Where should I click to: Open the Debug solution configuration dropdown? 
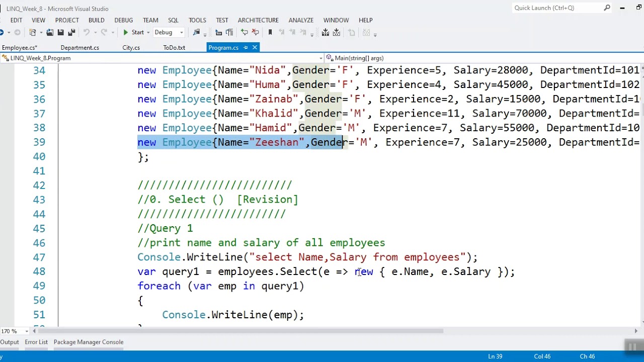(x=169, y=33)
